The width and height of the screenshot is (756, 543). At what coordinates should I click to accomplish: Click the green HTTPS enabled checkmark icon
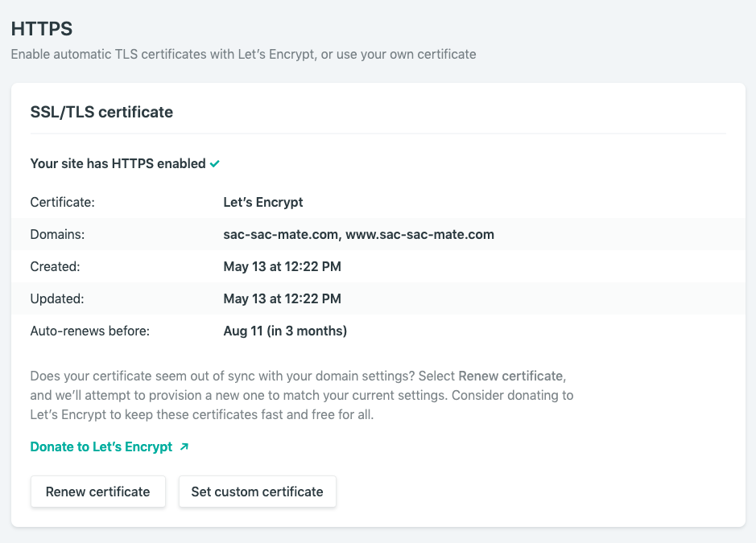215,164
